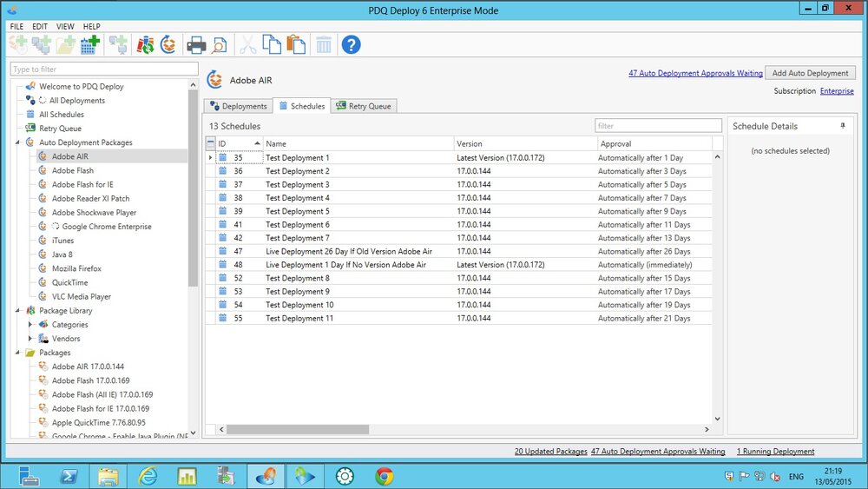Select All Deployments in the tree
The height and width of the screenshot is (489, 868).
[x=77, y=100]
